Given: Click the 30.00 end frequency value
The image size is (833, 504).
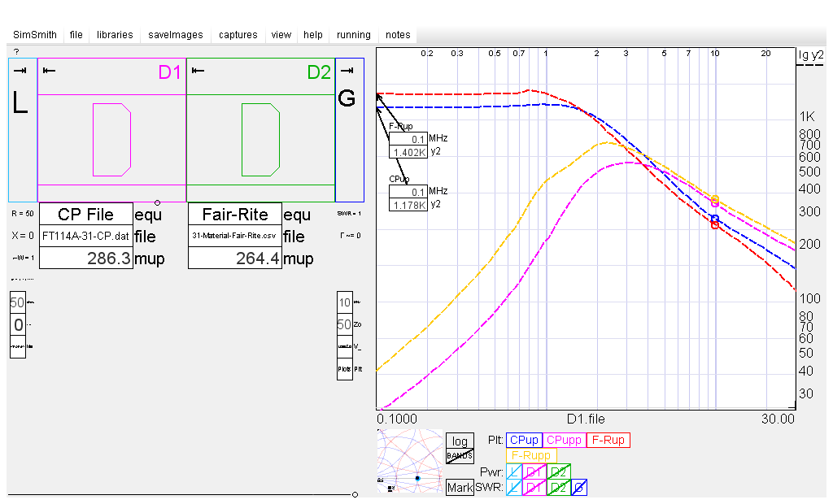Looking at the screenshot, I should 778,419.
